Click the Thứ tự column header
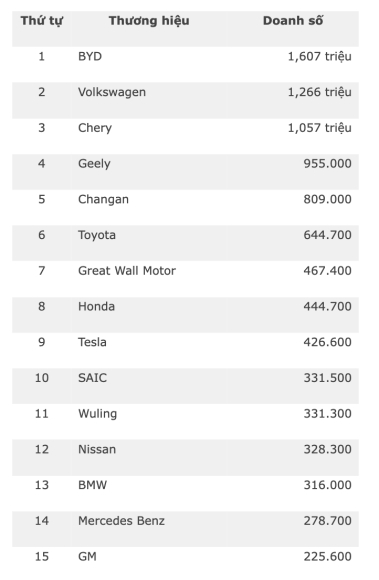379x580 pixels. pyautogui.click(x=41, y=21)
